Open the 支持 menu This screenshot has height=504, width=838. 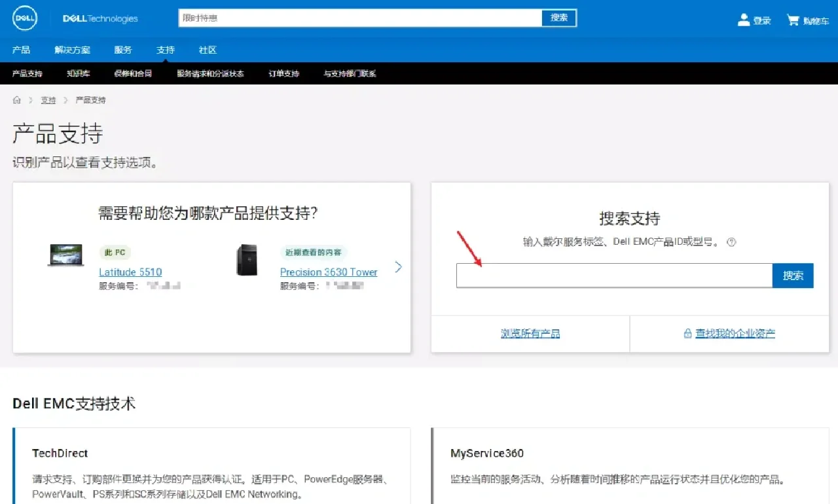pyautogui.click(x=166, y=50)
